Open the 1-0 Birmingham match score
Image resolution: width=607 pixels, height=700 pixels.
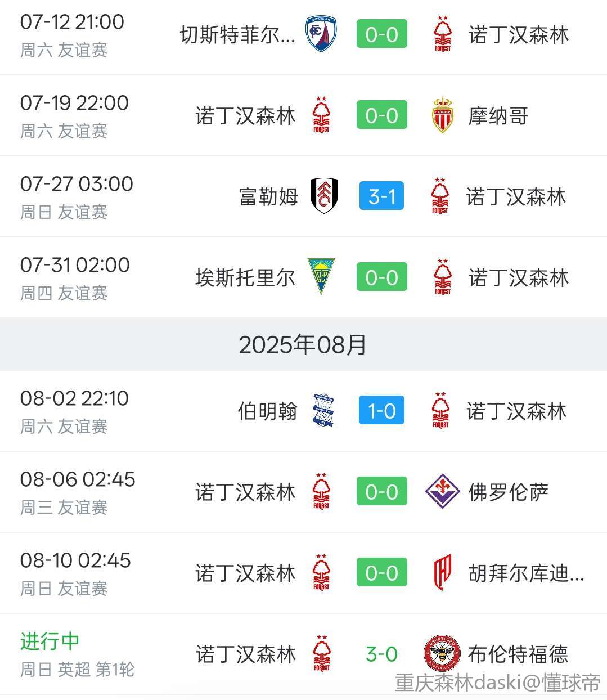point(381,411)
